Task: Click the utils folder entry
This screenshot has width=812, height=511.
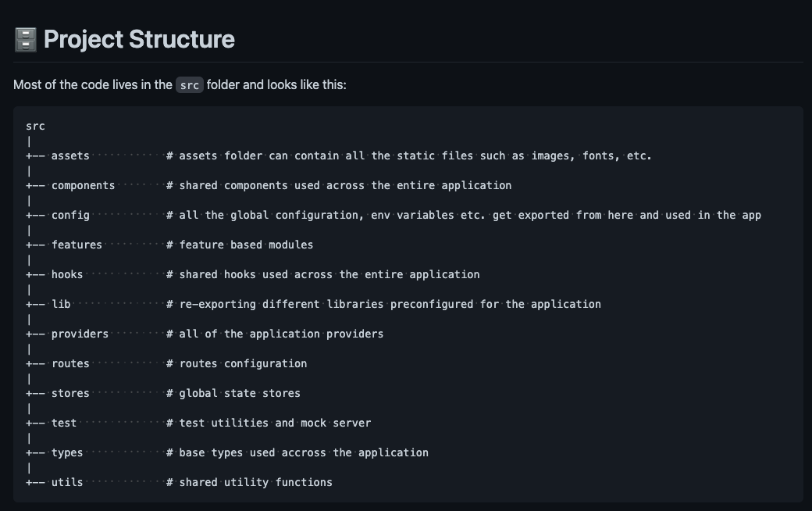Action: (x=67, y=482)
